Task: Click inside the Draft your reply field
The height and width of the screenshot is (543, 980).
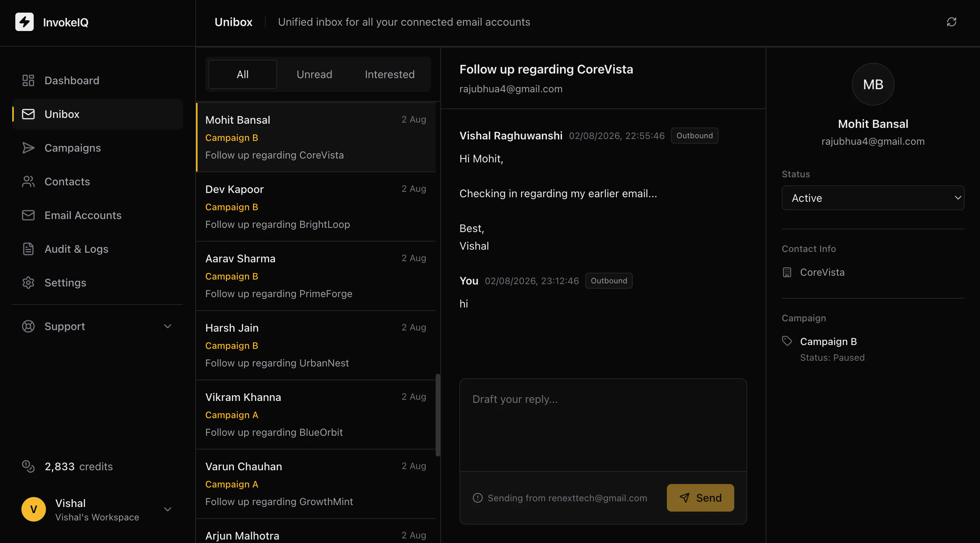Action: coord(603,425)
